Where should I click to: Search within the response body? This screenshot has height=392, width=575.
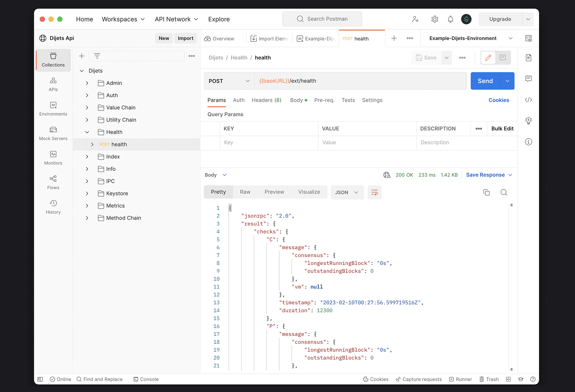[x=504, y=192]
